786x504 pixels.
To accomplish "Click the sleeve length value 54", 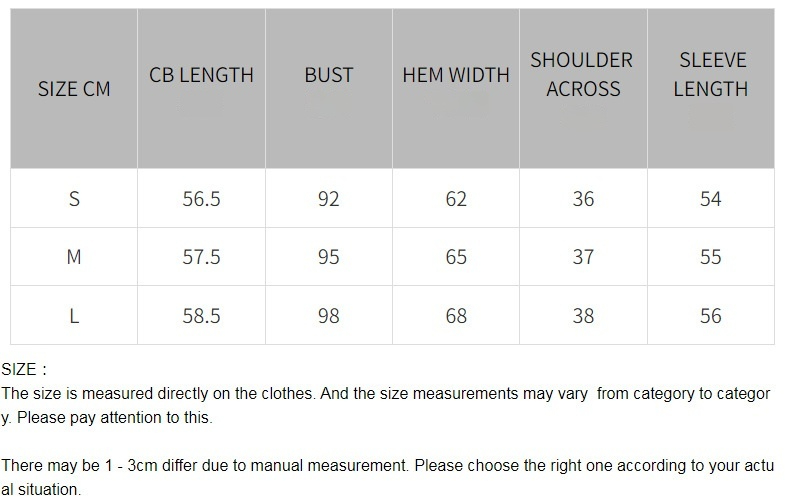I will [710, 199].
